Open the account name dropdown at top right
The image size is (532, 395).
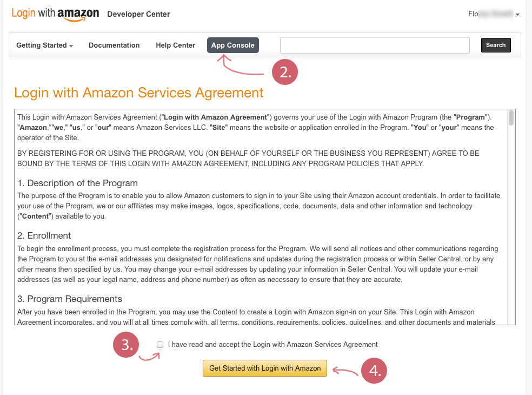[x=494, y=14]
